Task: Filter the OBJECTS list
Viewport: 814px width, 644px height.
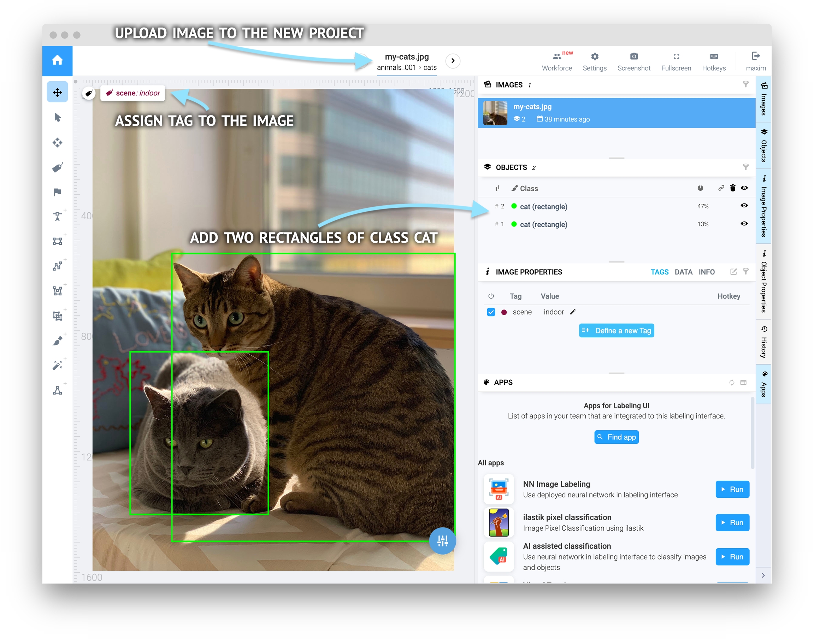Action: tap(745, 167)
